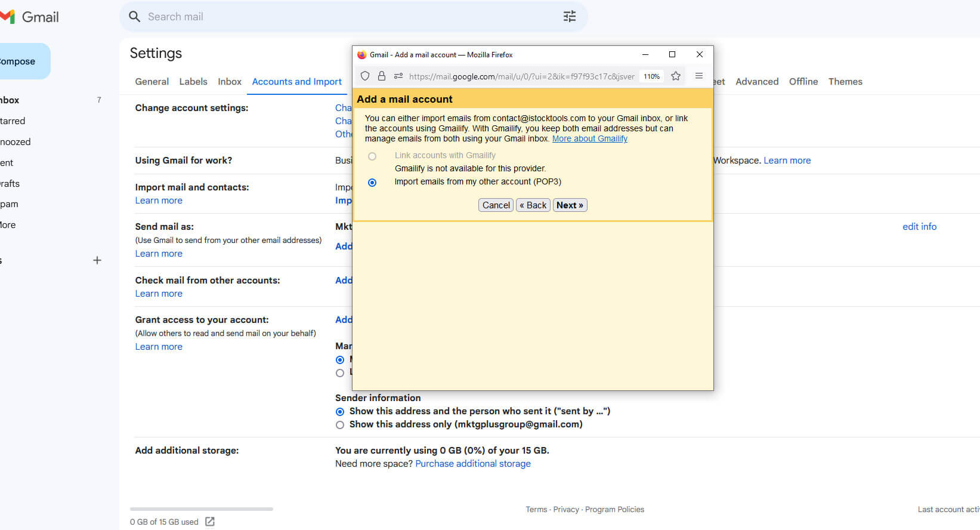980x530 pixels.
Task: Click the 110% zoom level indicator
Action: 651,76
